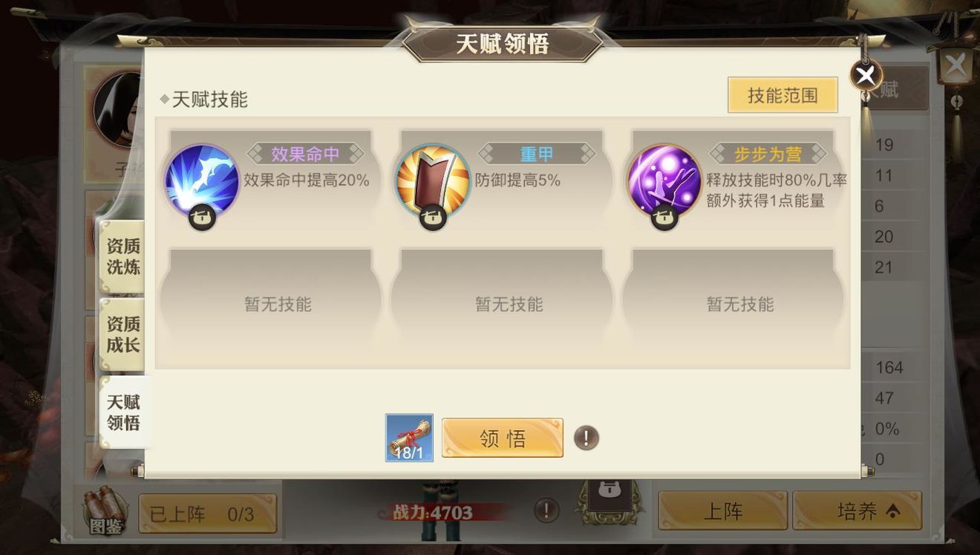Select the 天赋领悟 side tab

[x=124, y=412]
